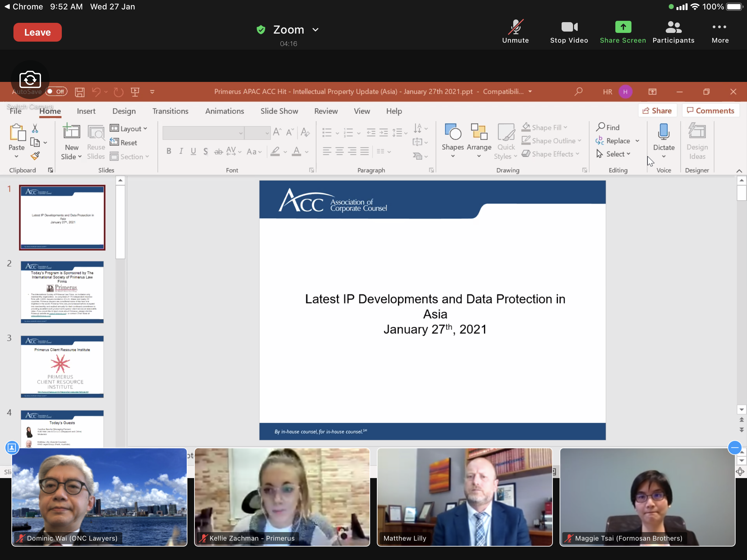
Task: Select slide 2 Primerus thumbnail
Action: [62, 292]
